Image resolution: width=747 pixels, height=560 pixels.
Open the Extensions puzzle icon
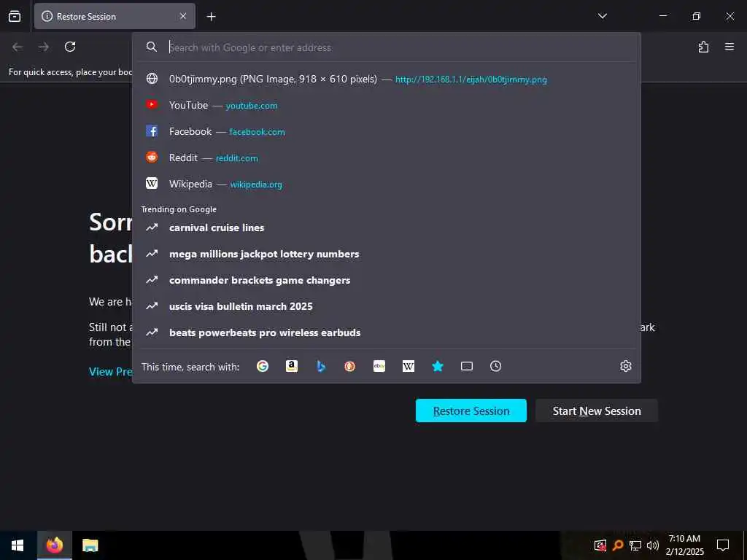tap(704, 47)
